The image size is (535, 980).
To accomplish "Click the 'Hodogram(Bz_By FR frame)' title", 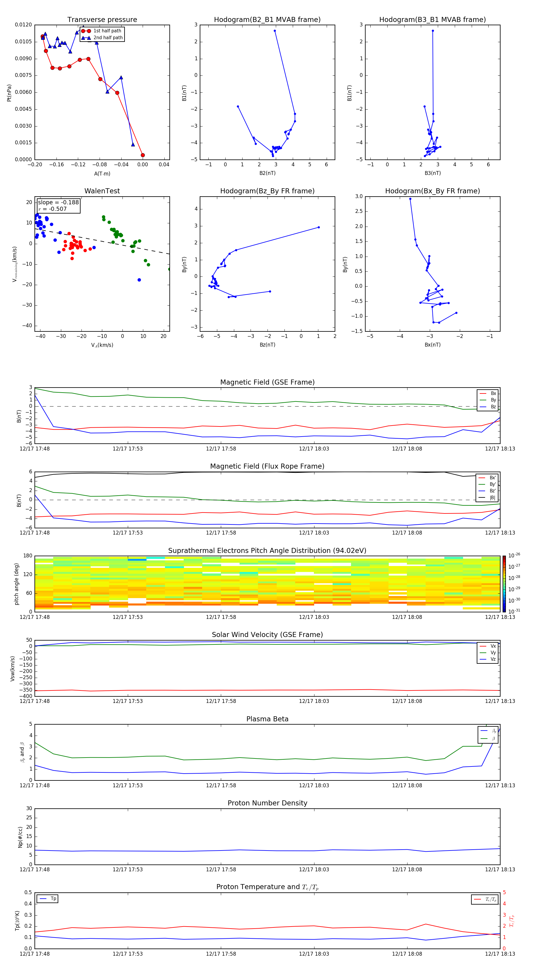I will 267,191.
